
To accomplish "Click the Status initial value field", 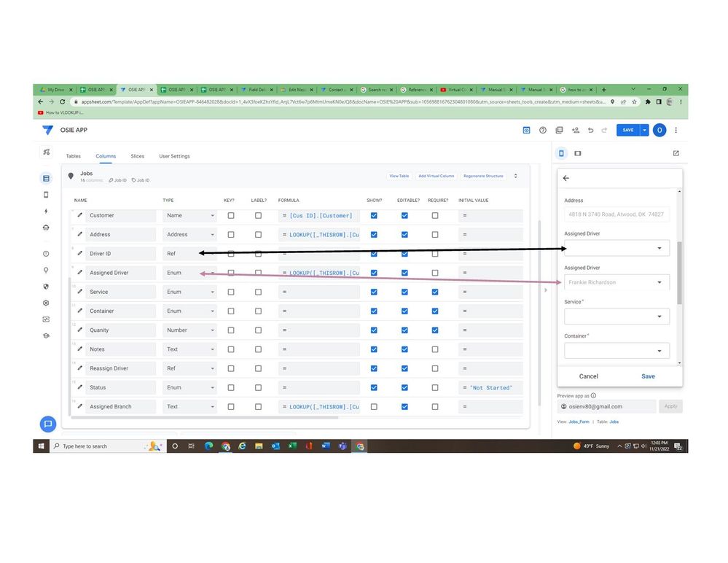I will [490, 387].
